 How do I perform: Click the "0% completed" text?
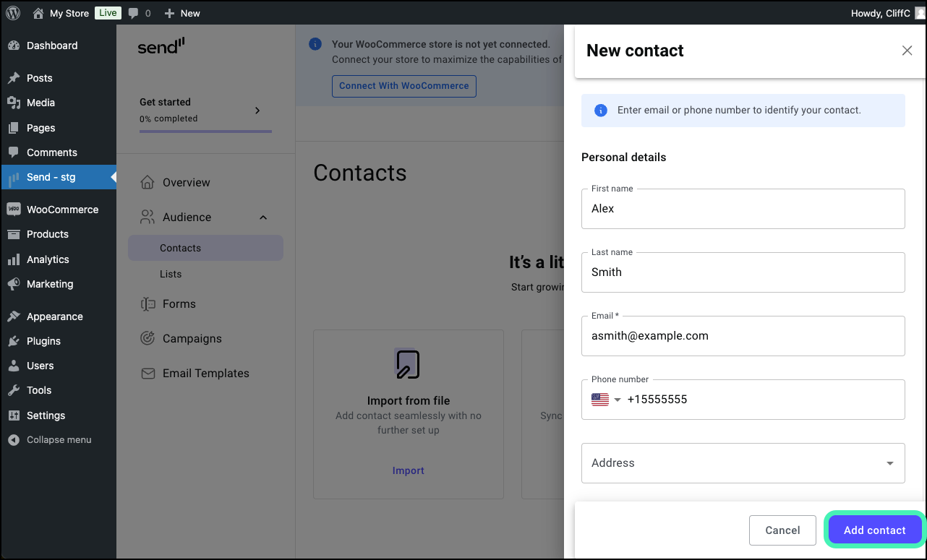pyautogui.click(x=168, y=119)
